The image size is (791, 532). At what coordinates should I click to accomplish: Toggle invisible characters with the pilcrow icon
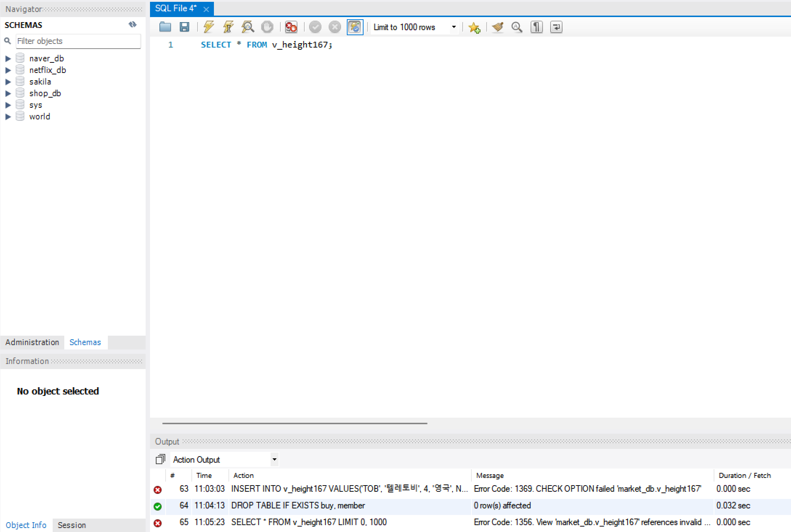pyautogui.click(x=536, y=27)
